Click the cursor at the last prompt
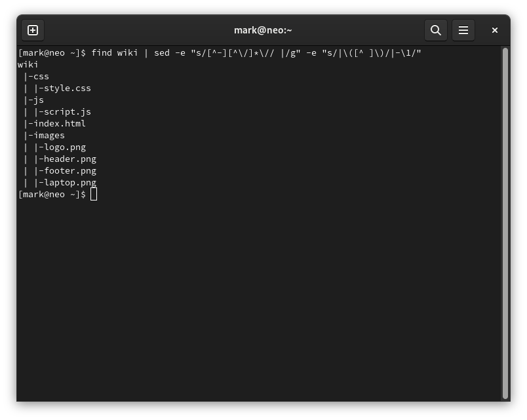 coord(94,194)
